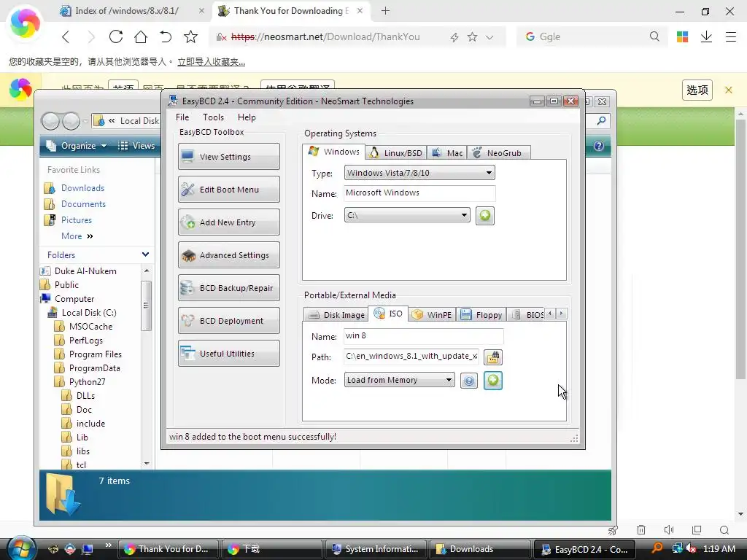Open Documents favorite link in Explorer
The height and width of the screenshot is (560, 747).
coord(83,204)
